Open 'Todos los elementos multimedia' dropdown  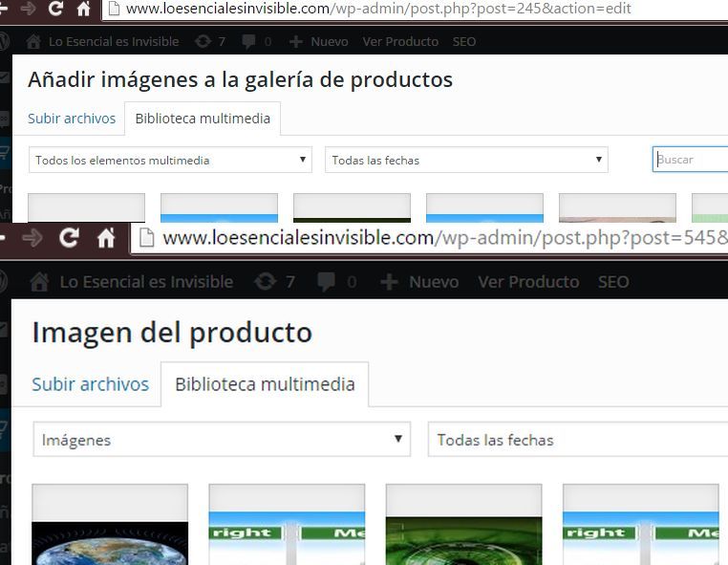[x=170, y=160]
